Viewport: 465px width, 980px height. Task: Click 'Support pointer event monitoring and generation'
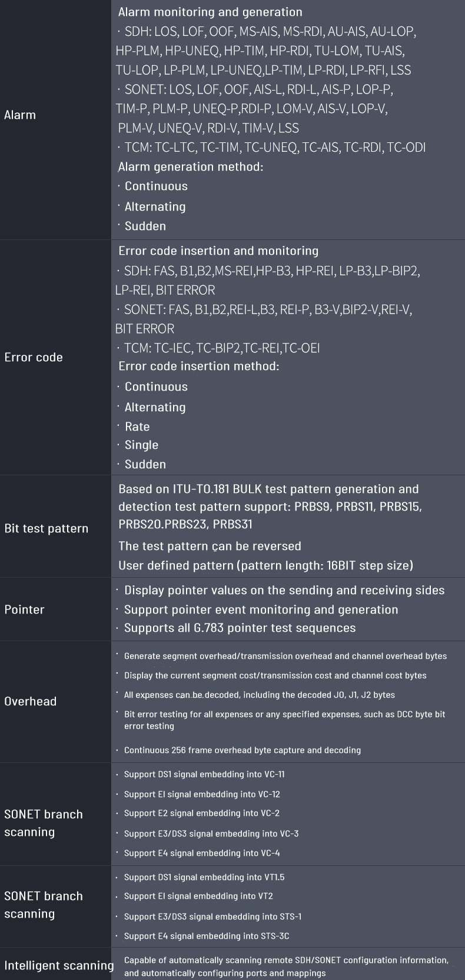tap(261, 609)
